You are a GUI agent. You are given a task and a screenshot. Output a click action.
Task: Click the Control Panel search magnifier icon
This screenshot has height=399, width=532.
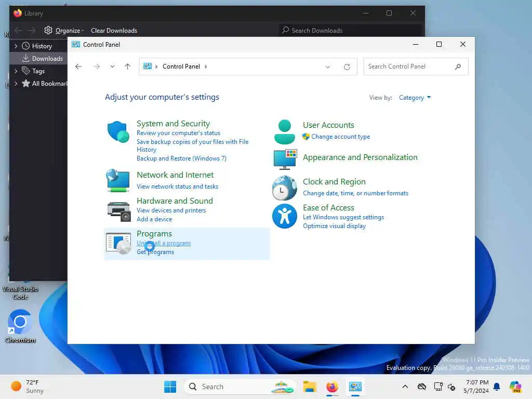(x=458, y=66)
